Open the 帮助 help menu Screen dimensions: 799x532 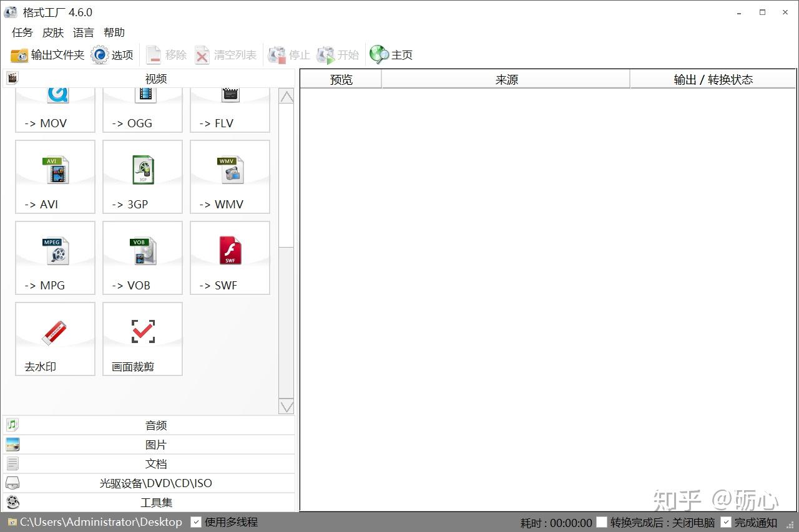click(114, 32)
